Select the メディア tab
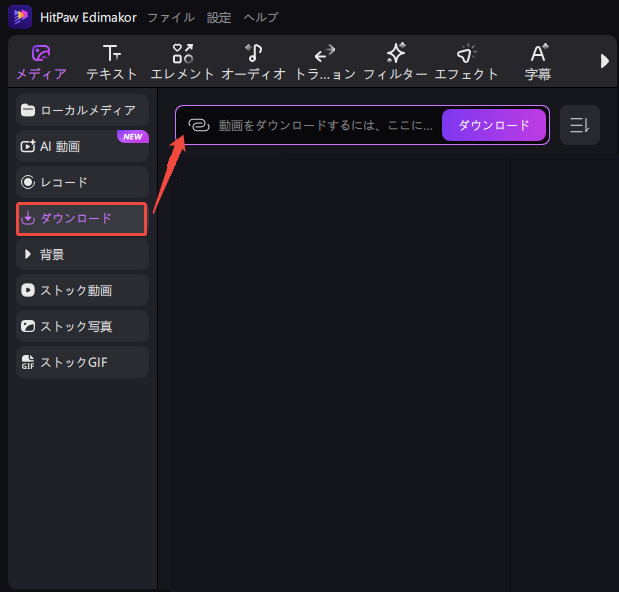The image size is (619, 592). click(41, 62)
